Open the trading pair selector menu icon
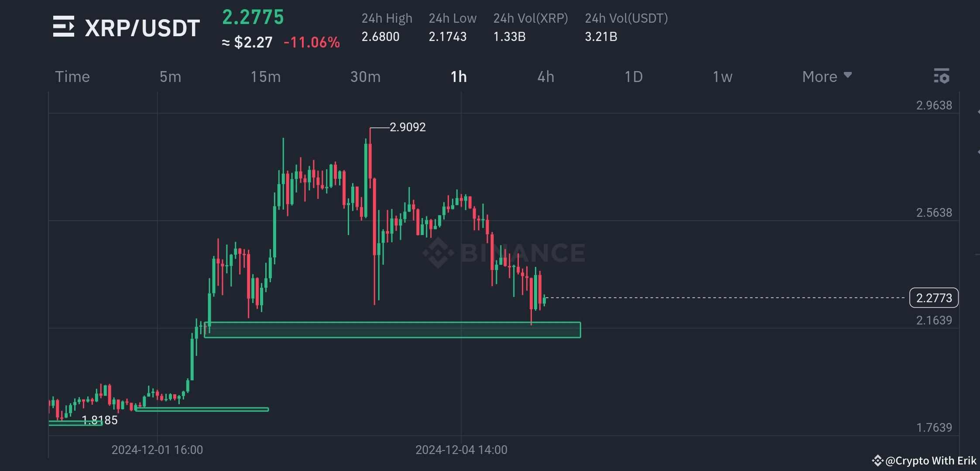The image size is (980, 471). tap(64, 27)
